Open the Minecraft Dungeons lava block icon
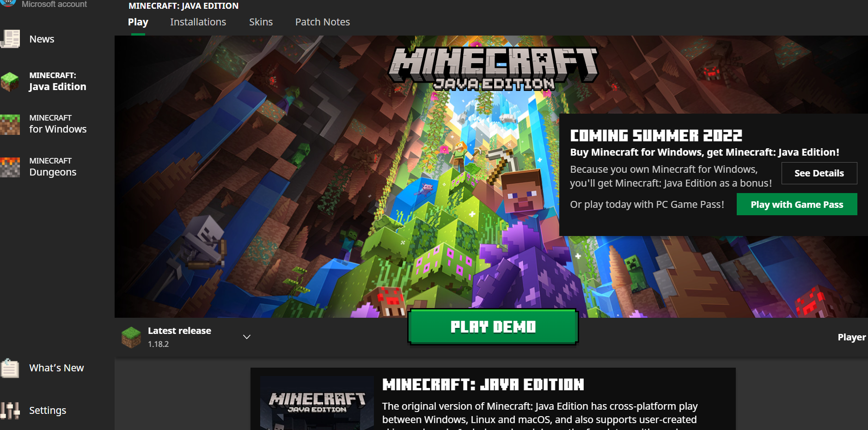 click(x=10, y=167)
